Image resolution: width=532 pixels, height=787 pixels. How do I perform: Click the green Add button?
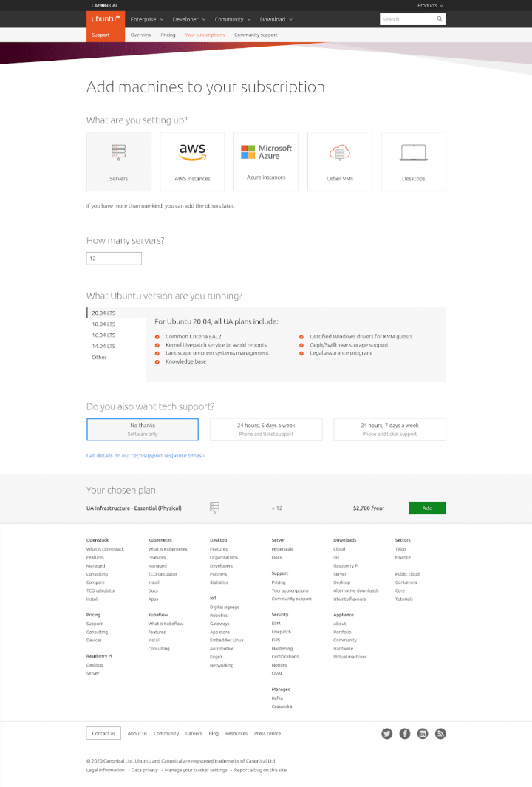[427, 508]
